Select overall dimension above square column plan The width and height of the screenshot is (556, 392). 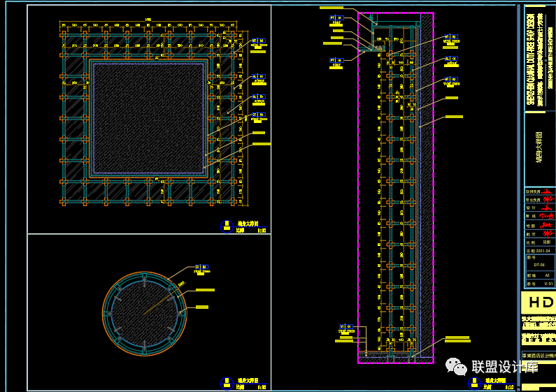click(148, 19)
